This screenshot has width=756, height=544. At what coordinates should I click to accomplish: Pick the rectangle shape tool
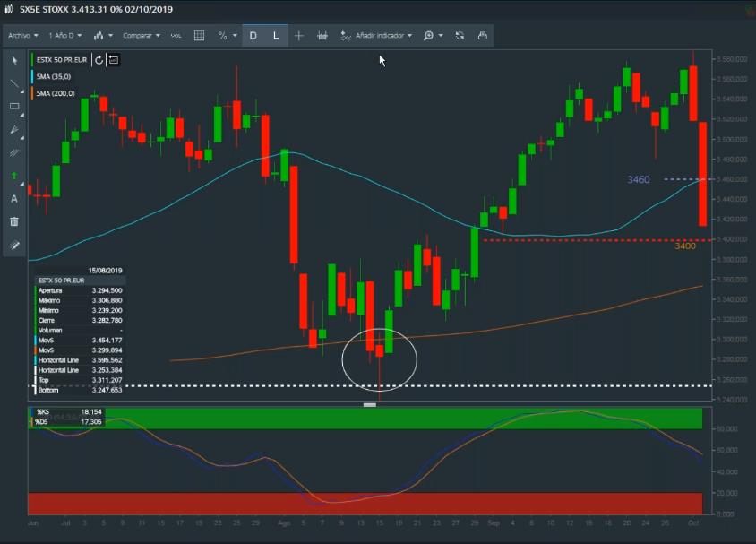point(14,106)
